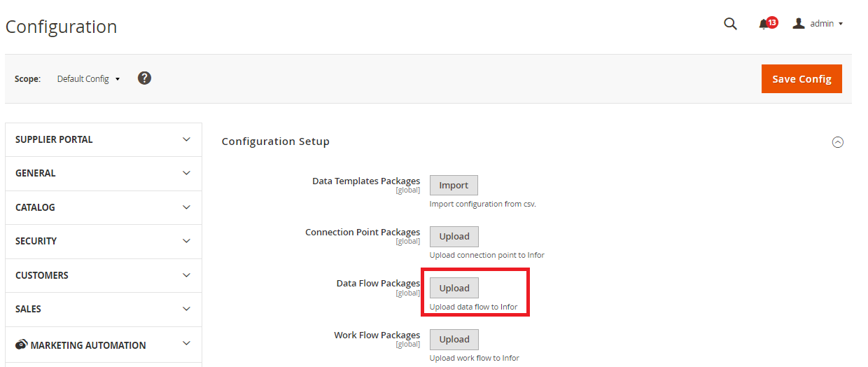Click the Configuration page title
Viewport: 868px width, 367px height.
62,27
